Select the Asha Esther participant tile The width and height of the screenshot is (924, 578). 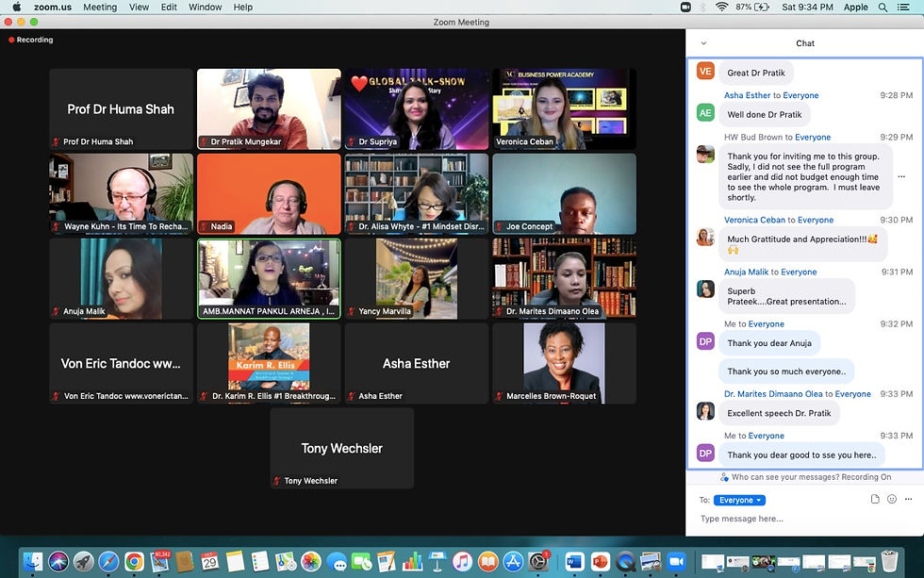(x=417, y=364)
